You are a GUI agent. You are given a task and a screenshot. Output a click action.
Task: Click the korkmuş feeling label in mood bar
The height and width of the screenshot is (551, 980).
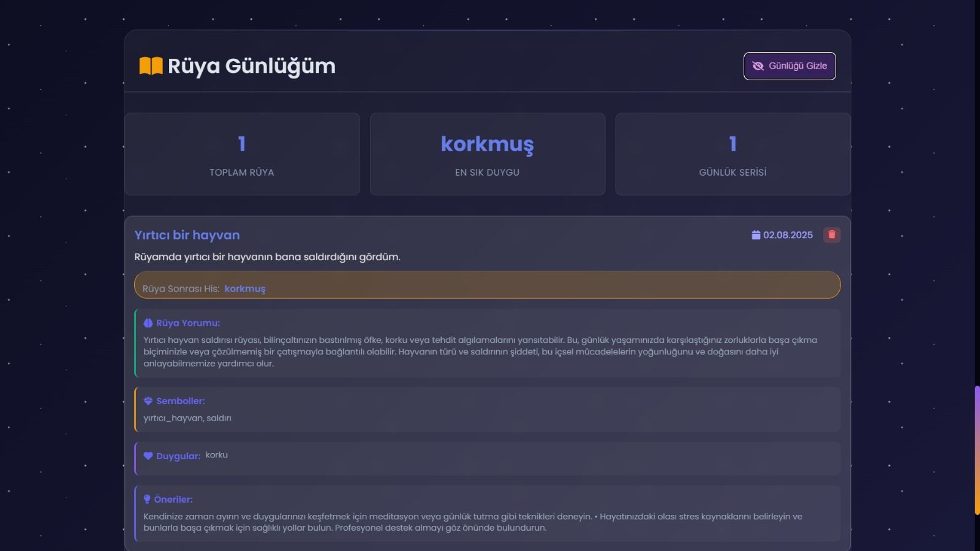tap(244, 289)
